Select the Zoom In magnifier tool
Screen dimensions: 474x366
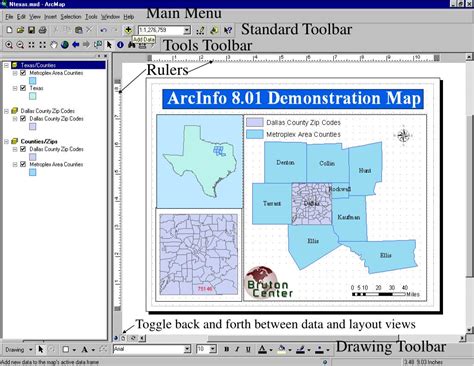[9, 45]
